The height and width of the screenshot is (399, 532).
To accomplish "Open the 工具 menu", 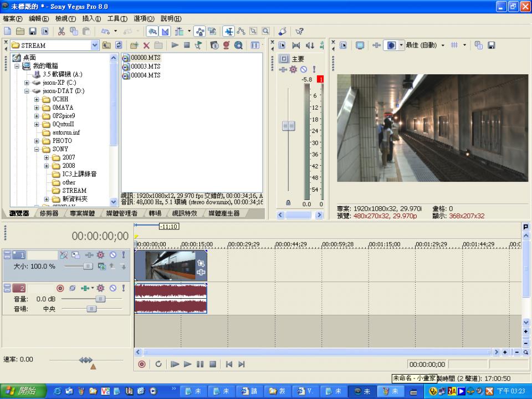I will click(117, 19).
